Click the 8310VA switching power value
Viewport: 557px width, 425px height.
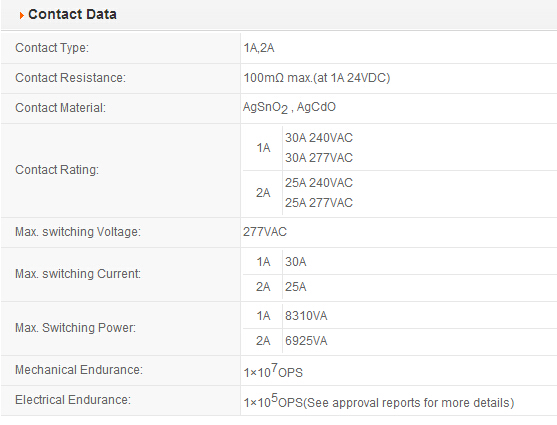coord(306,316)
